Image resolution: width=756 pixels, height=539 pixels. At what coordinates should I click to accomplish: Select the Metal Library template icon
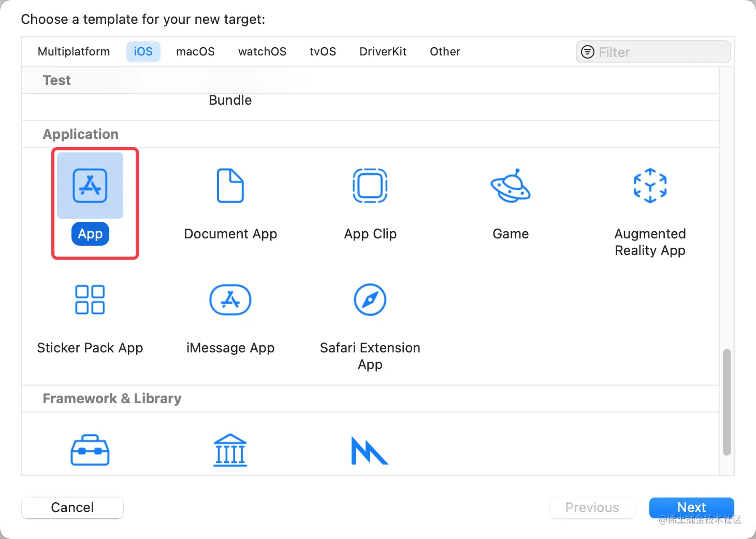pos(370,450)
